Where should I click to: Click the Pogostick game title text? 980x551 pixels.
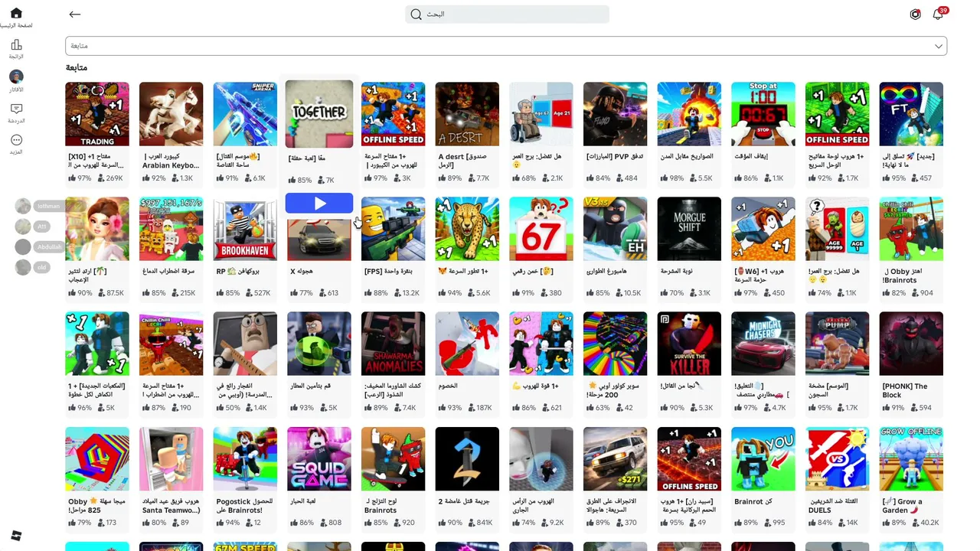click(244, 506)
